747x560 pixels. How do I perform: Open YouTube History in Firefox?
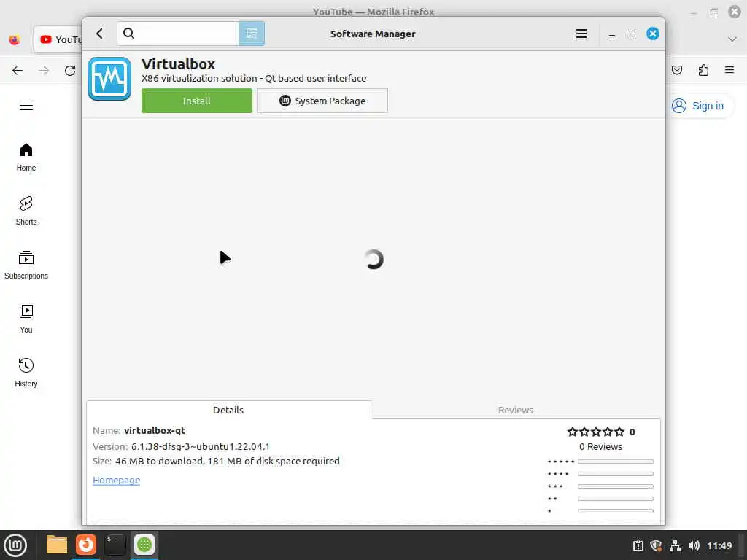coord(26,373)
